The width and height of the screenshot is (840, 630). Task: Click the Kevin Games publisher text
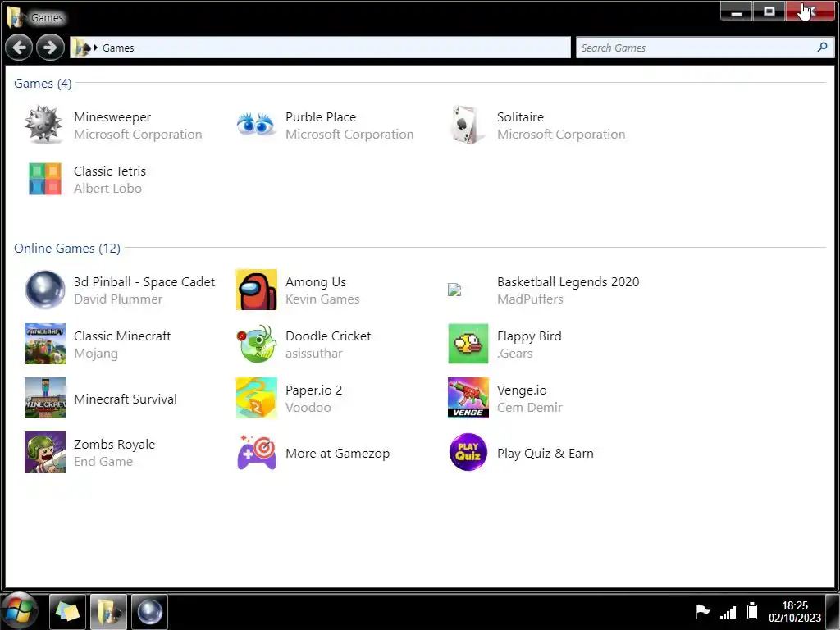pyautogui.click(x=322, y=299)
